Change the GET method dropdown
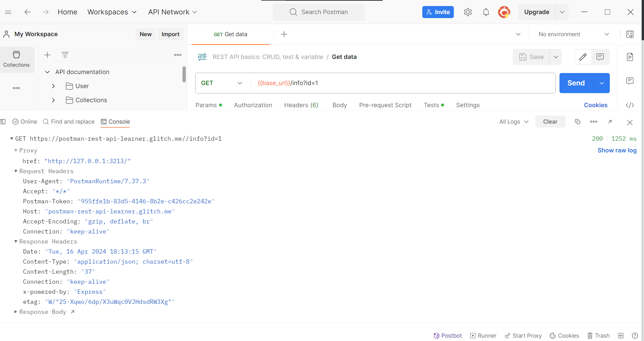 pos(221,83)
